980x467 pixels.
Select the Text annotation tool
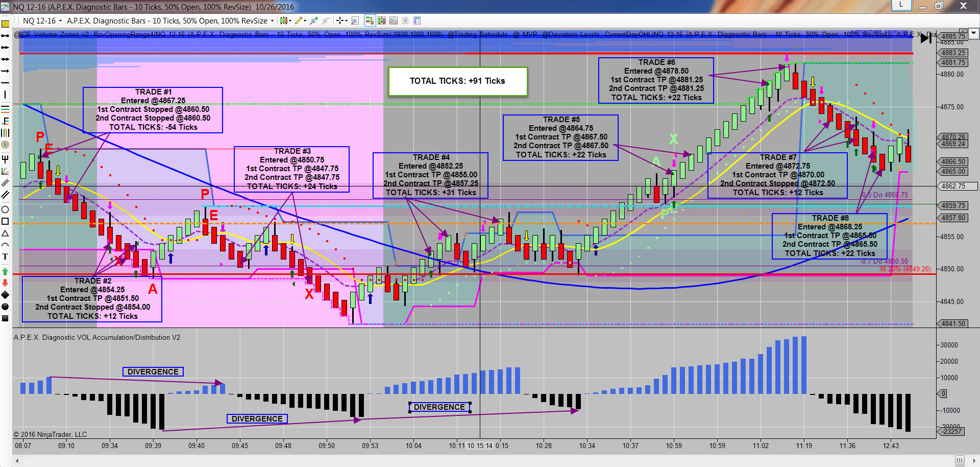5,256
